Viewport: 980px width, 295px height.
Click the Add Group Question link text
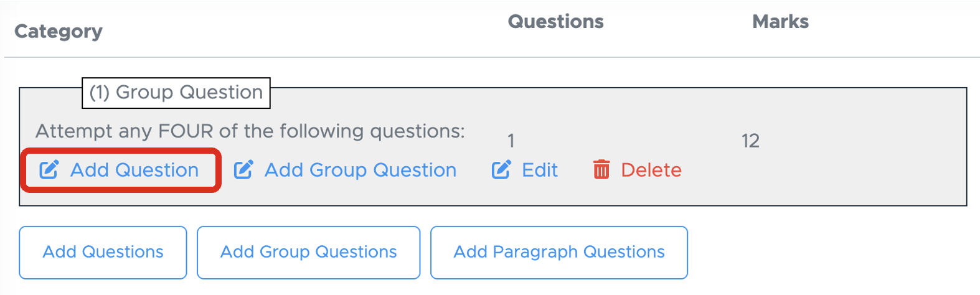[x=360, y=170]
